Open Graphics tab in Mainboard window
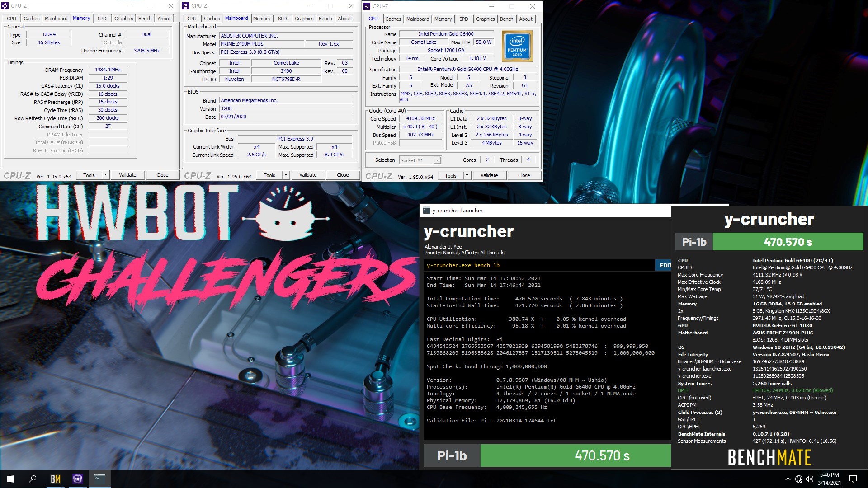Image resolution: width=868 pixels, height=488 pixels. [x=304, y=19]
